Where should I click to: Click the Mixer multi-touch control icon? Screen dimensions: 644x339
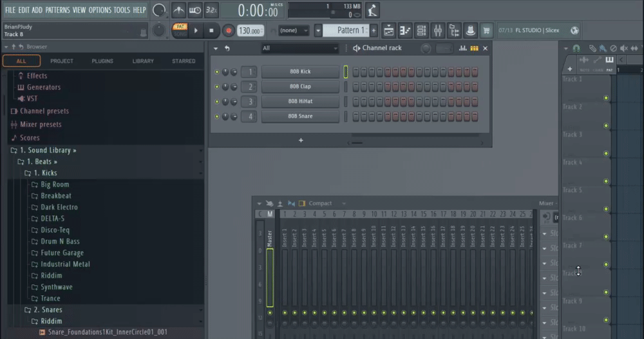(x=269, y=204)
